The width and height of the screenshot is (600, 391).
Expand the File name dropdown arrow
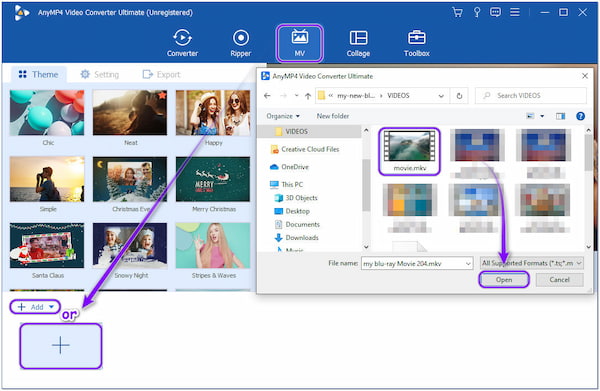tap(468, 264)
